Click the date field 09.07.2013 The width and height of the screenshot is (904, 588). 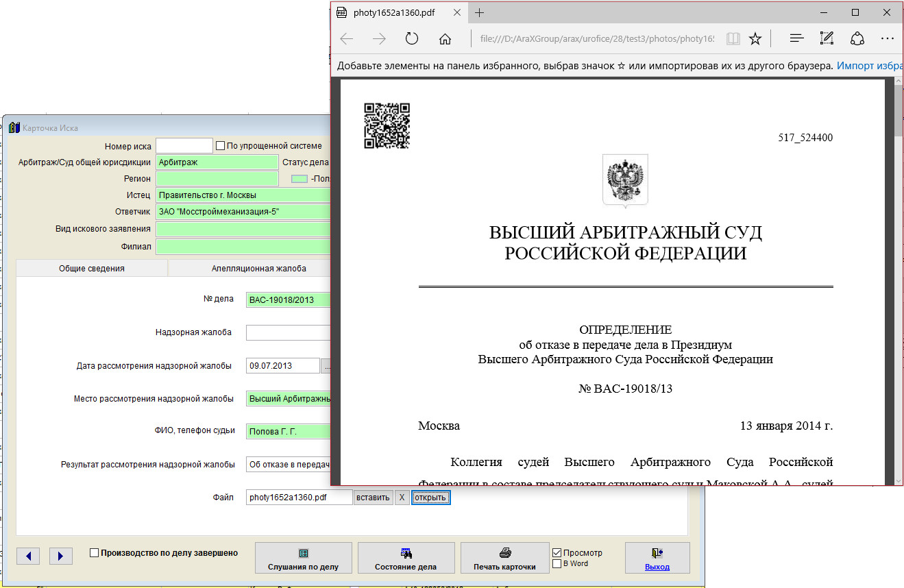pos(283,365)
